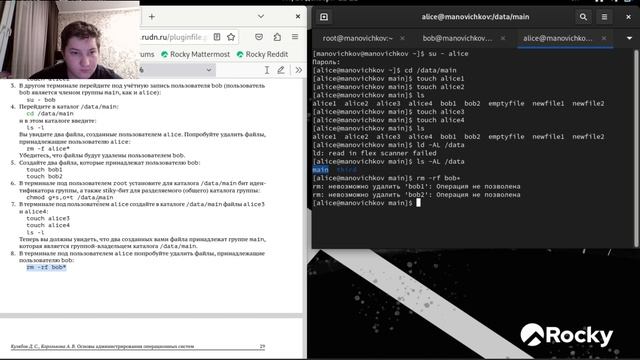640x360 pixels.
Task: Click highlighted 'main' directory in terminal output
Action: (320, 170)
